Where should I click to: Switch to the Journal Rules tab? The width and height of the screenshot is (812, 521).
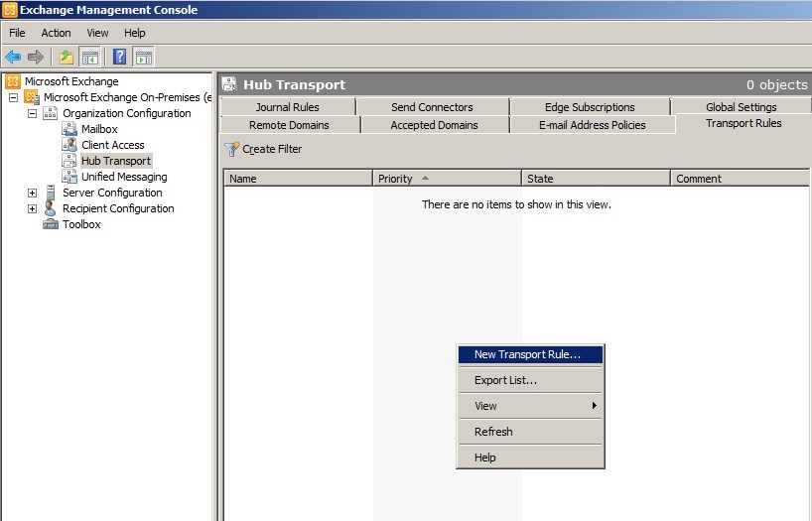pyautogui.click(x=288, y=107)
